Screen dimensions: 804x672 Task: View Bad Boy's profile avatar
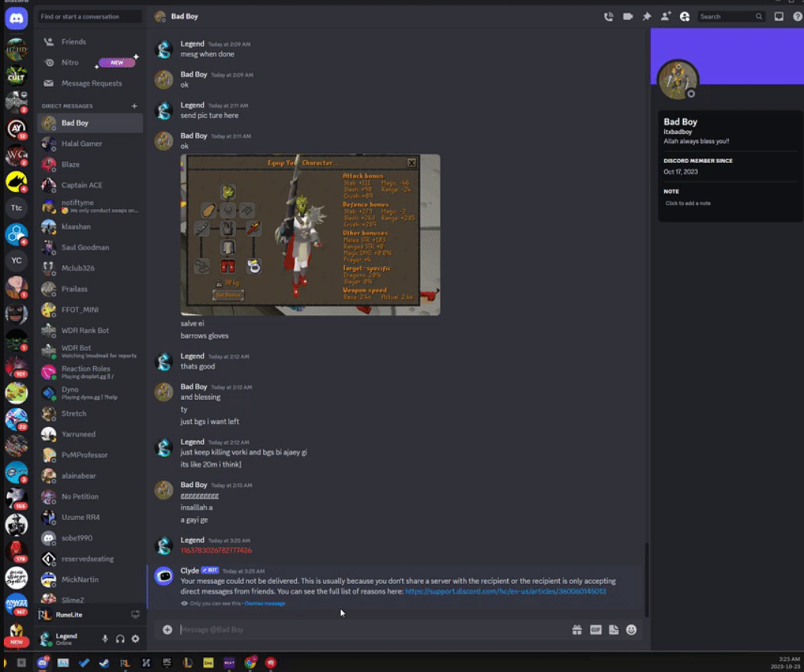point(678,80)
